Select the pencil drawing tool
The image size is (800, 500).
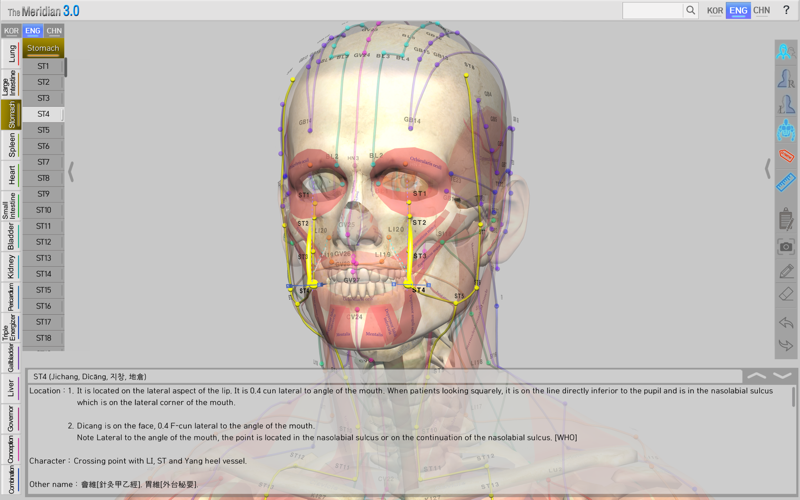pyautogui.click(x=786, y=271)
